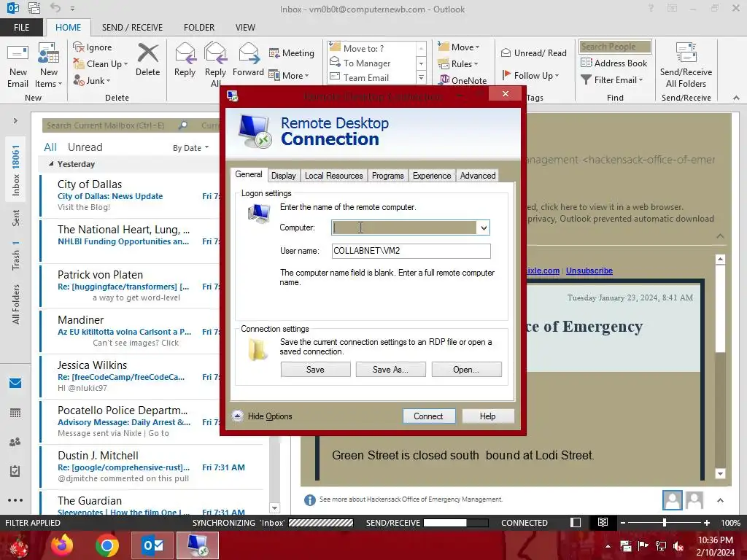Open the Programs tab in Remote Desktop
Image resolution: width=747 pixels, height=560 pixels.
(x=388, y=176)
